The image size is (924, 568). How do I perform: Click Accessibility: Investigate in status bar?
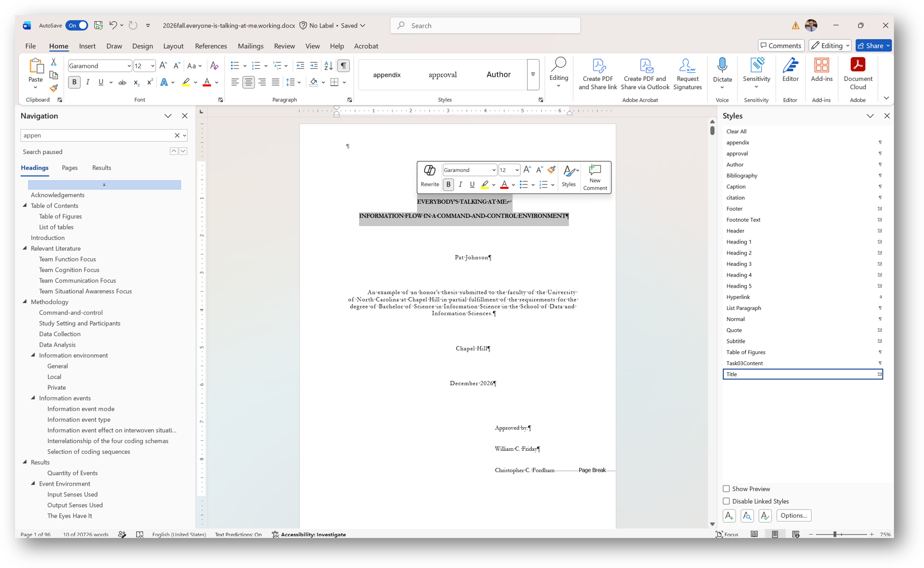pyautogui.click(x=309, y=535)
